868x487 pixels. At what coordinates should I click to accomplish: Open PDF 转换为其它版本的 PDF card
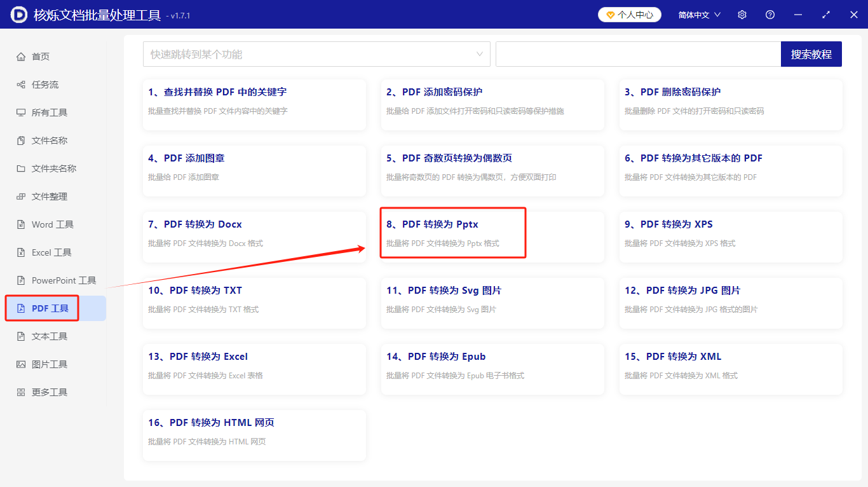click(731, 171)
